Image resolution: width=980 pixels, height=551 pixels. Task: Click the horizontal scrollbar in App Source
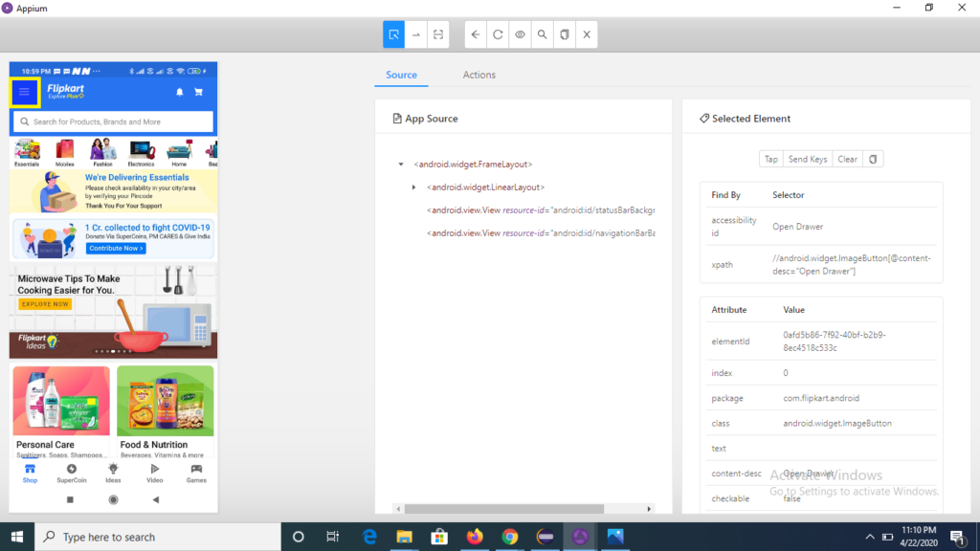coord(503,509)
